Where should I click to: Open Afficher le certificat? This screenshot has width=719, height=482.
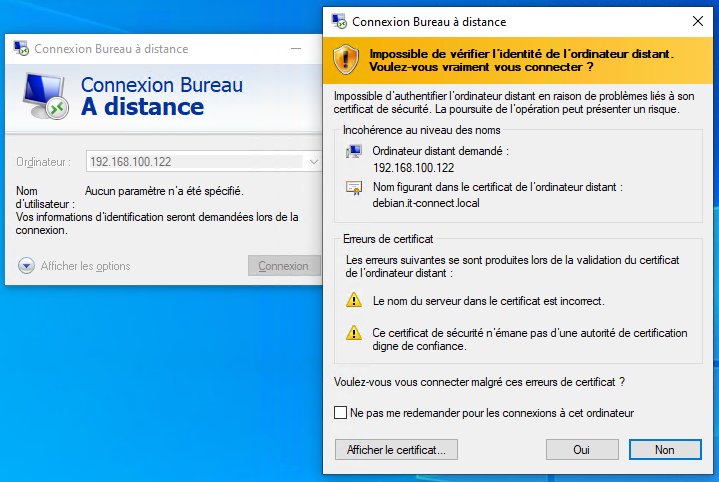tap(402, 450)
